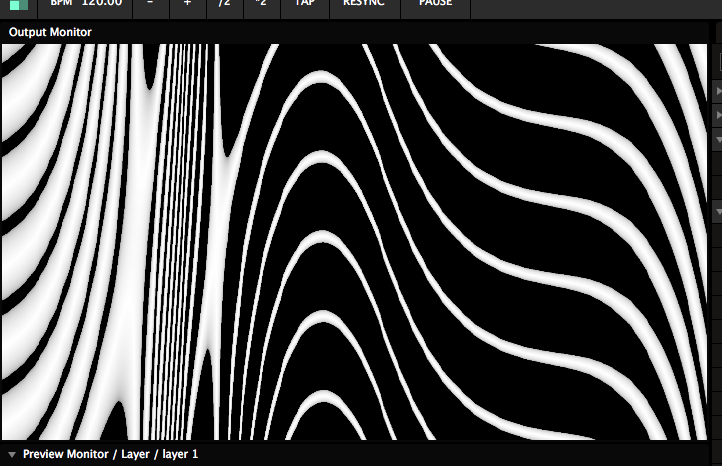The height and width of the screenshot is (466, 722).
Task: Decrease tempo with the minus button
Action: 150,5
